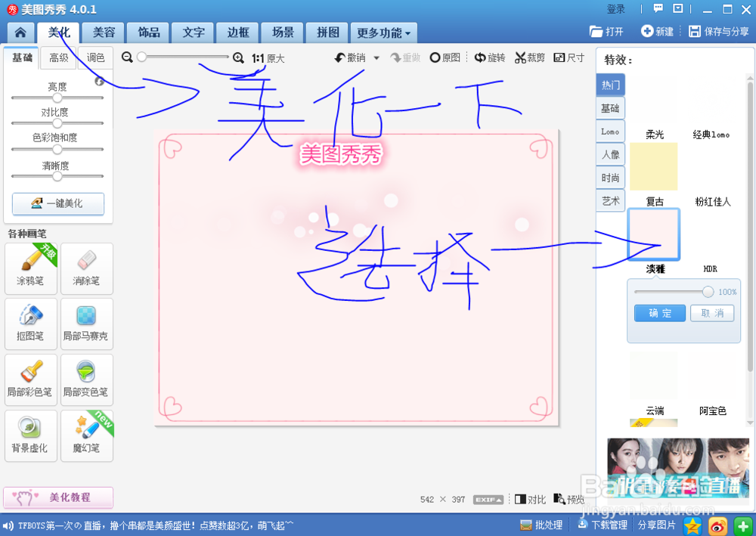This screenshot has width=756, height=536.
Task: Select the 抠图笔 cutout pen tool
Action: [31, 324]
